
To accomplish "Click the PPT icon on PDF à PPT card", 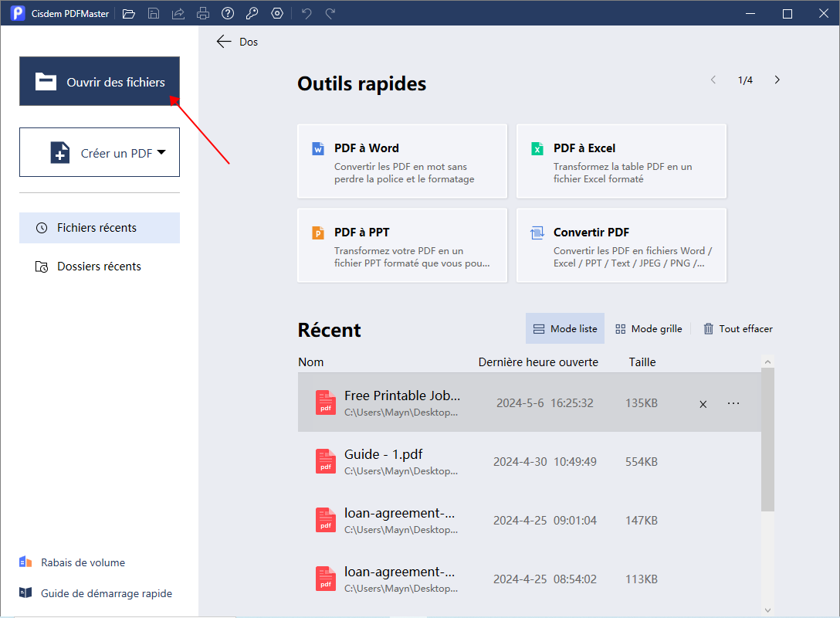I will pyautogui.click(x=318, y=233).
